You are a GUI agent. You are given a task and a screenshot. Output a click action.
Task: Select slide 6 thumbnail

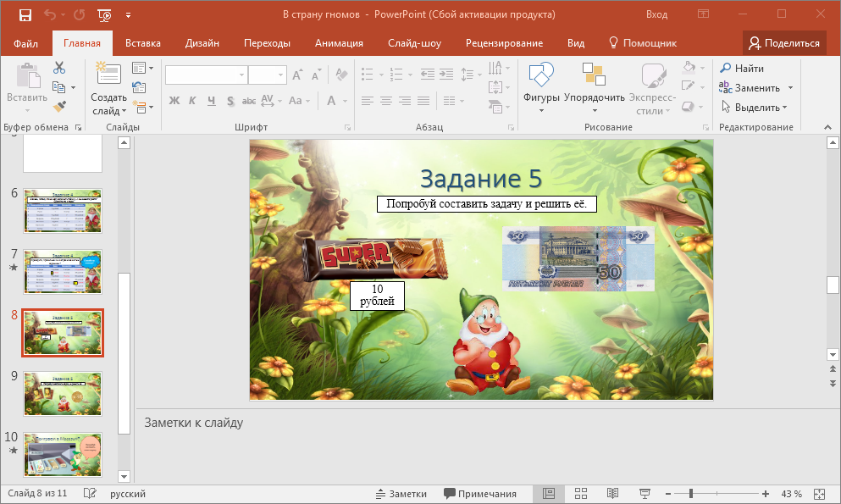click(63, 211)
